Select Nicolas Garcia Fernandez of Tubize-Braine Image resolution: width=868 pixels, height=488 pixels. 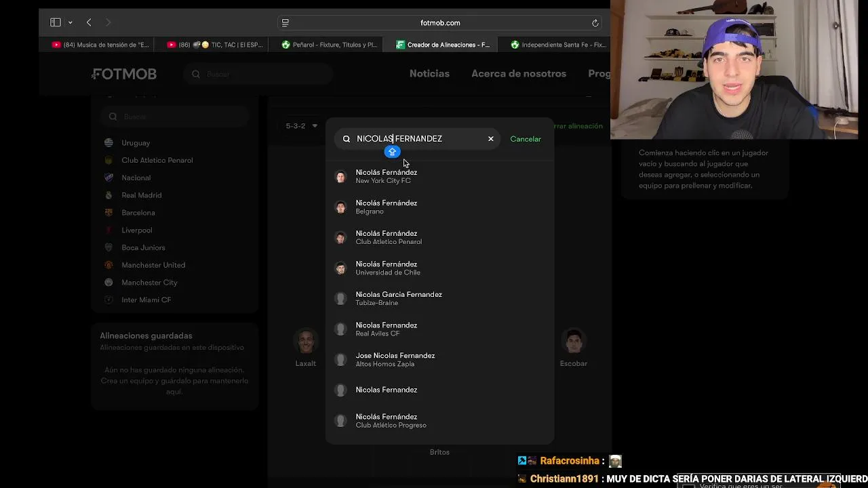click(x=439, y=298)
